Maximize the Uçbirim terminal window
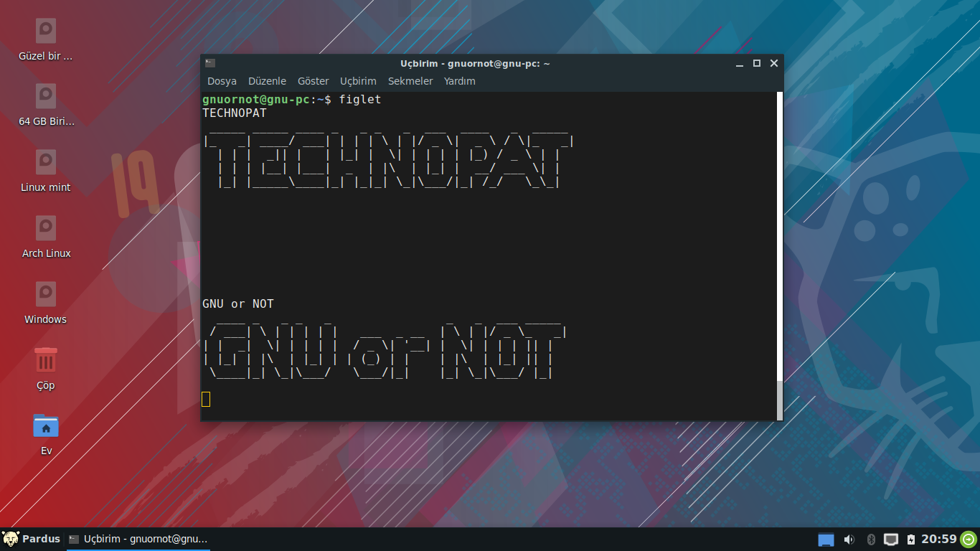The height and width of the screenshot is (551, 980). click(x=757, y=64)
